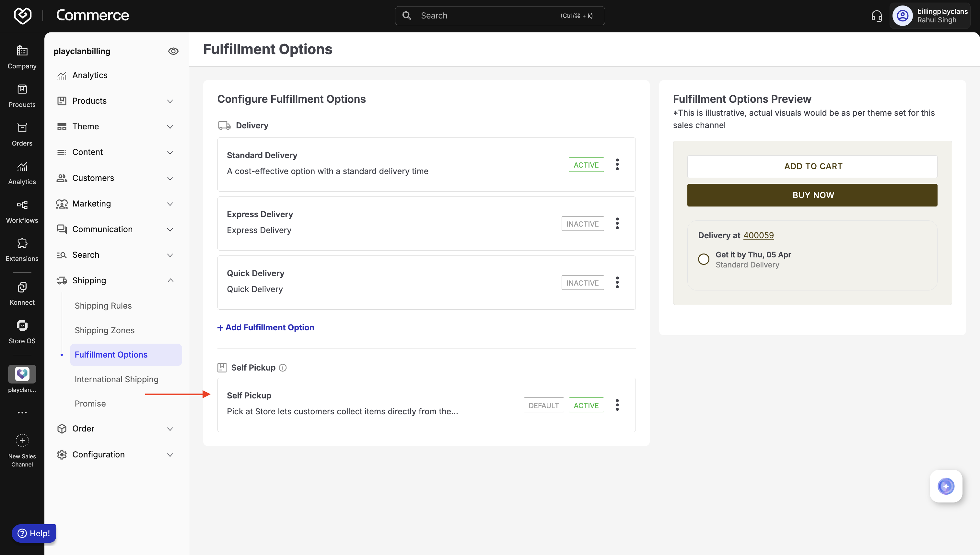
Task: Open International Shipping submenu item
Action: [116, 379]
